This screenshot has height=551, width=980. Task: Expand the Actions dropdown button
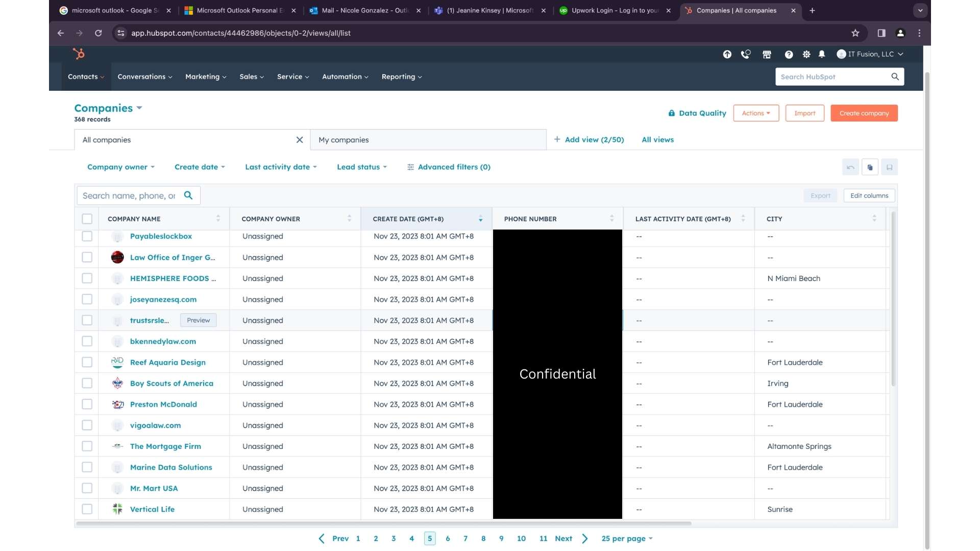pos(756,113)
